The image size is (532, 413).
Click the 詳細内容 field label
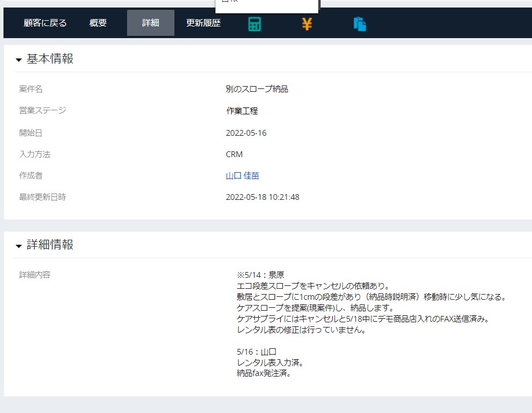[x=35, y=275]
